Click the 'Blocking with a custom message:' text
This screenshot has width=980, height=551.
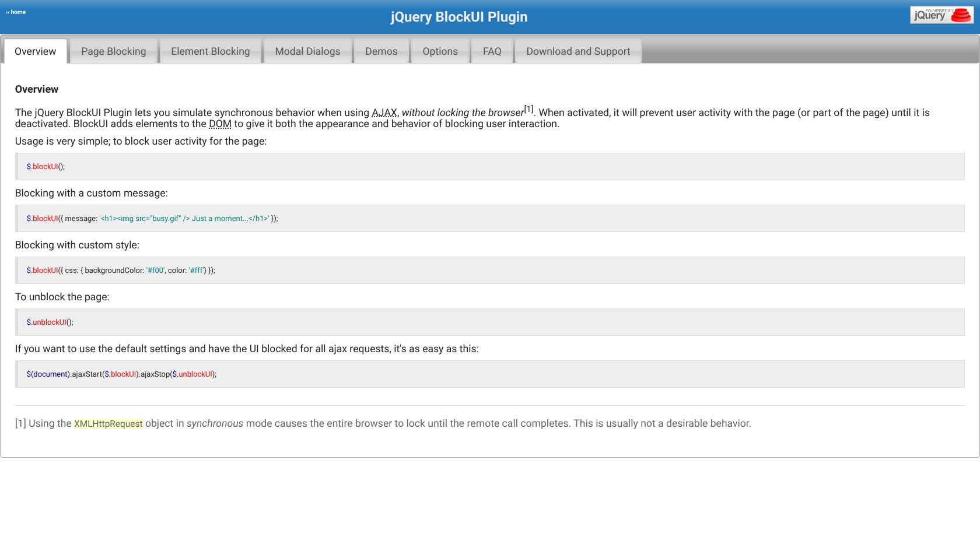[92, 193]
